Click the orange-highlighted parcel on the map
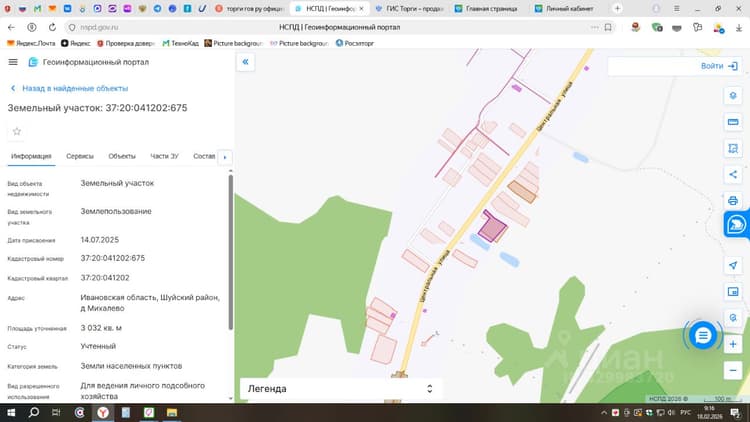 click(522, 191)
